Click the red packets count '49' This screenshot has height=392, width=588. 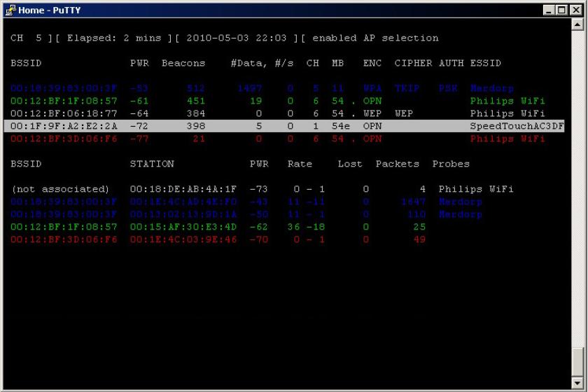tap(419, 239)
